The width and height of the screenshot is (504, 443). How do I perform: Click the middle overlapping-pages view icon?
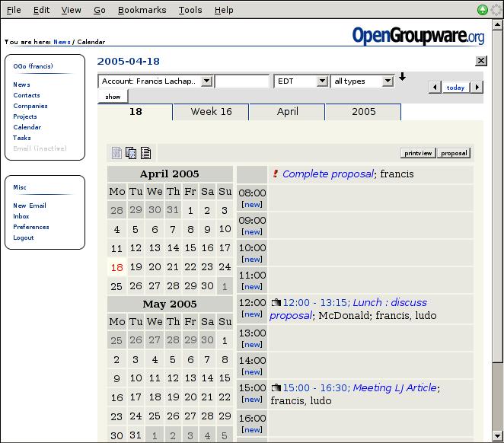tap(131, 153)
